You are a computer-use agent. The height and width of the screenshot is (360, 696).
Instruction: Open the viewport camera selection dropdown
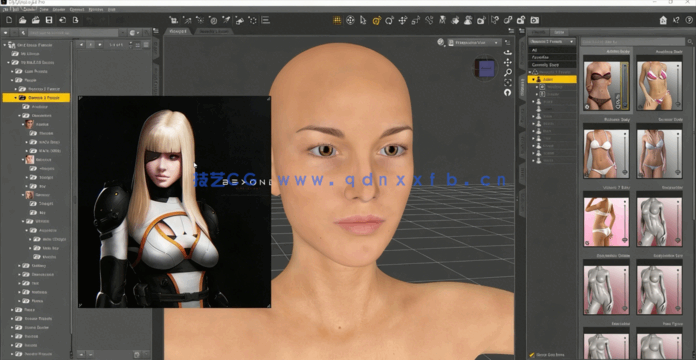click(x=475, y=43)
